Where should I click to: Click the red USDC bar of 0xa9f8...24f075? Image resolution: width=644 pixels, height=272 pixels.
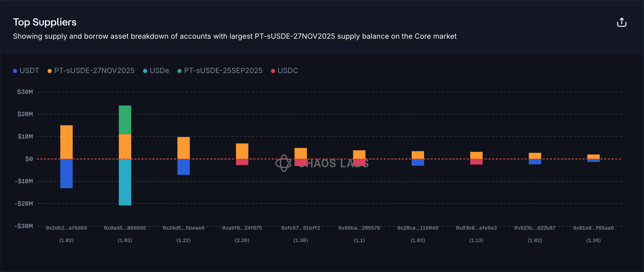pos(242,162)
